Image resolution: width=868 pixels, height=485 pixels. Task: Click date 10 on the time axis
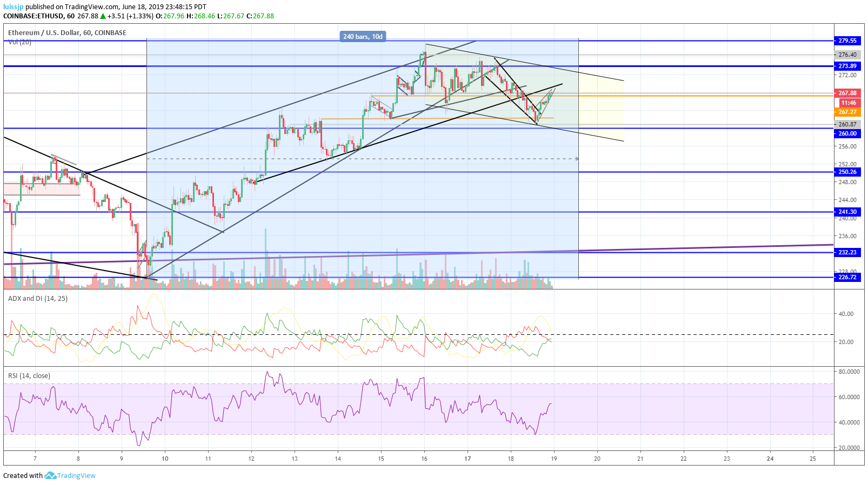165,459
